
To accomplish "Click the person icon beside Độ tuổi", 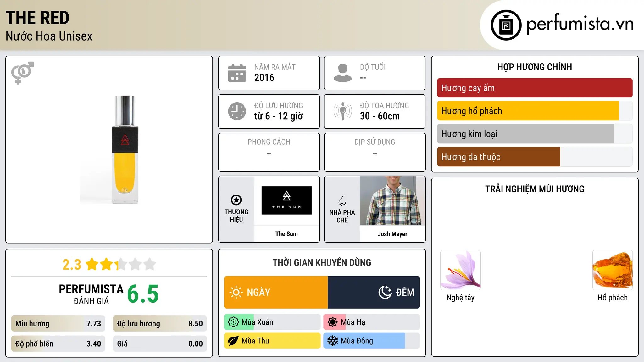I will (342, 73).
